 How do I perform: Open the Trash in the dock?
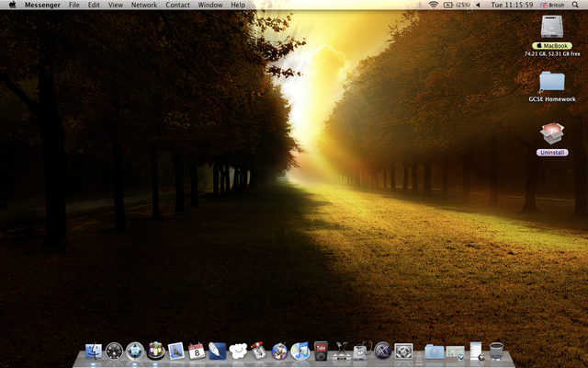[x=497, y=351]
